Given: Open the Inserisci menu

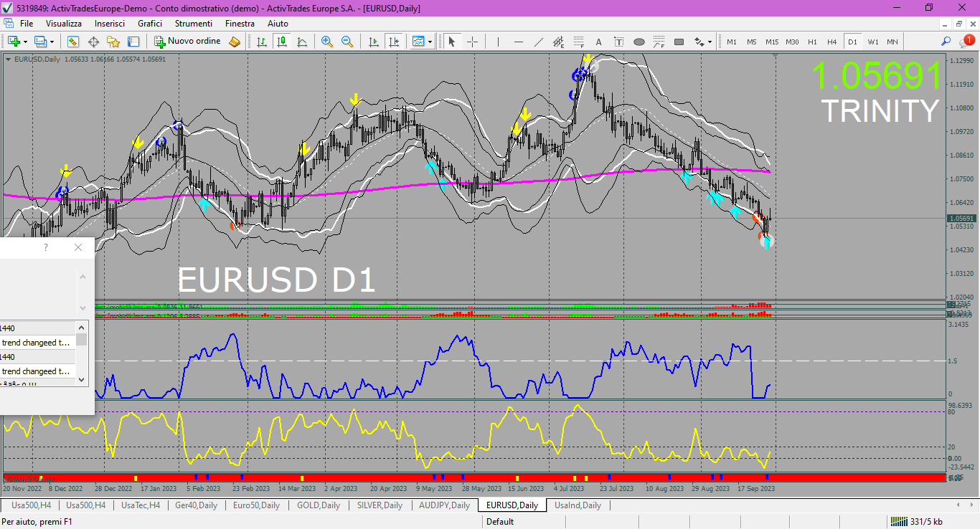Looking at the screenshot, I should click(x=110, y=24).
